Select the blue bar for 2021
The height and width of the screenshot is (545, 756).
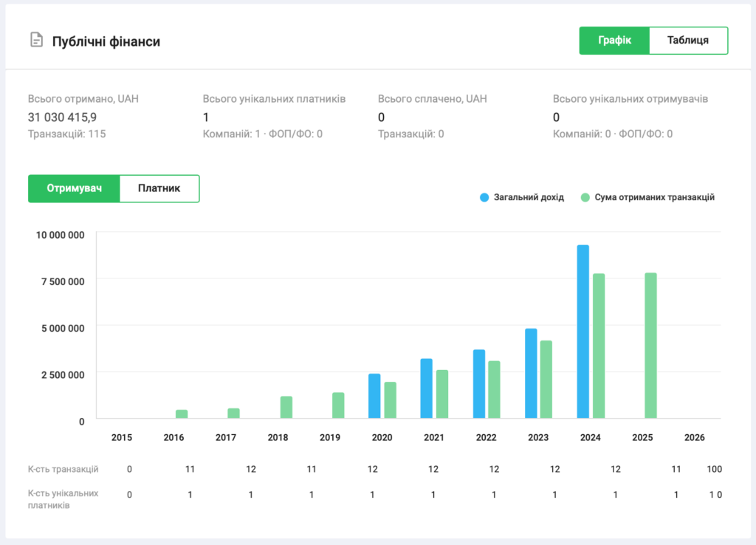point(427,388)
